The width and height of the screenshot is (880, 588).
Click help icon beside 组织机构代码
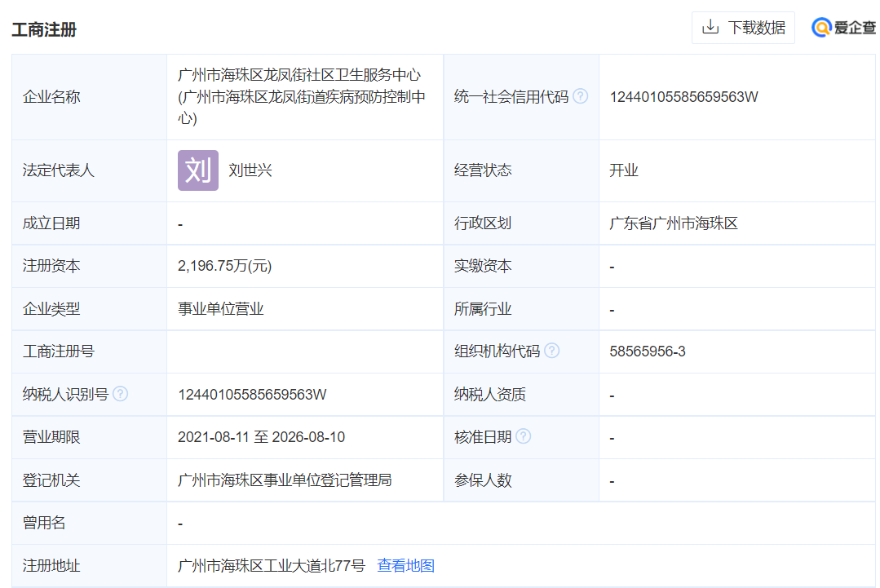tap(552, 351)
